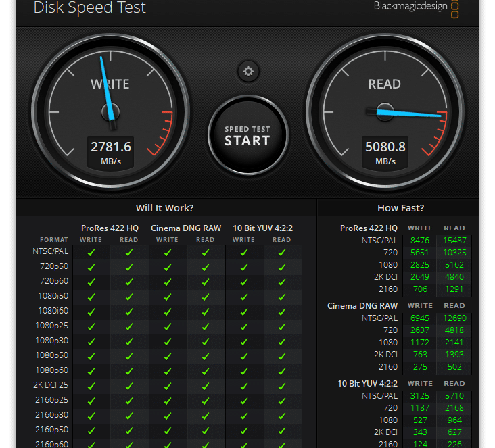The width and height of the screenshot is (495, 448).
Task: Click ProRes 720 read value 10325
Action: (454, 253)
